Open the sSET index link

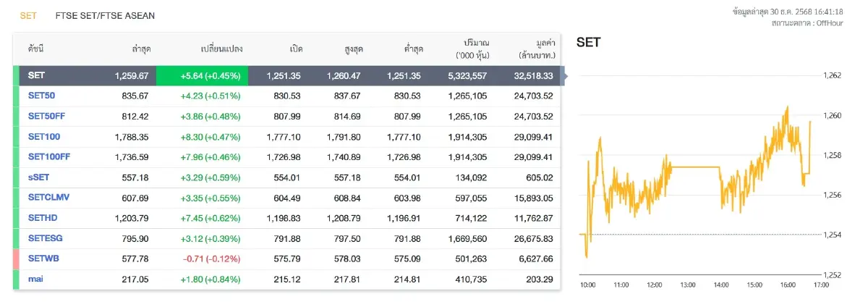[x=39, y=177]
